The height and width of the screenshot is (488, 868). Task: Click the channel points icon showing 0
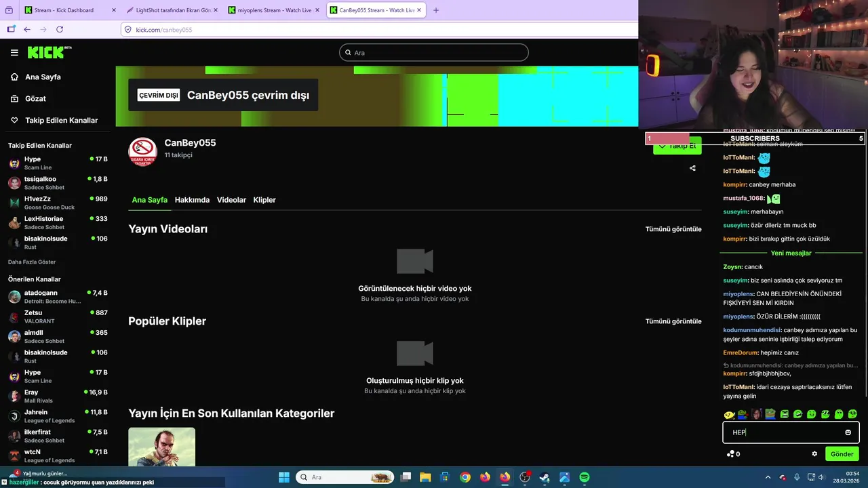[730, 454]
